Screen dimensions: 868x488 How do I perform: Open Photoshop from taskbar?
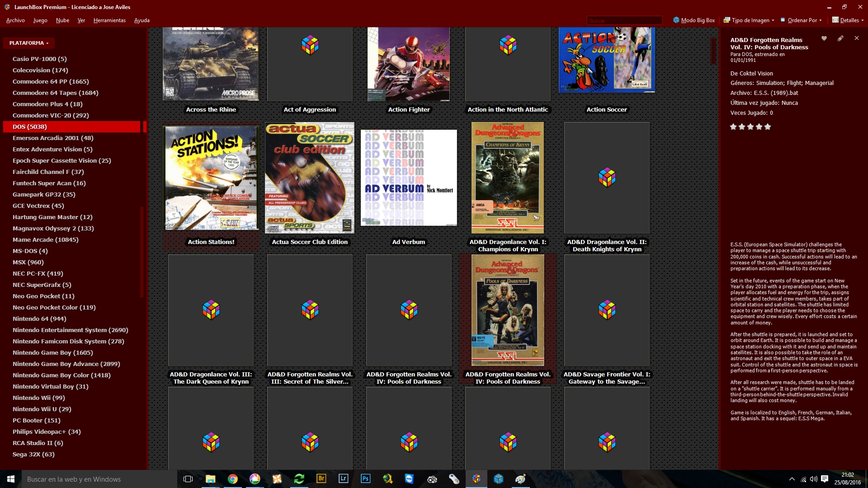pos(365,479)
